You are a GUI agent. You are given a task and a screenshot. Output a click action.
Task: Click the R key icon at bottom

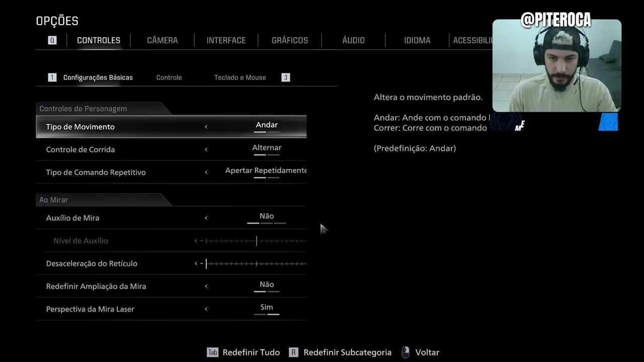point(294,352)
